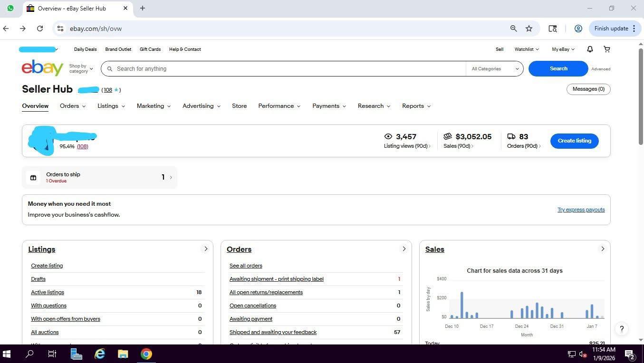Open the Chrome profile icon
Image resolution: width=644 pixels, height=363 pixels.
tap(578, 29)
